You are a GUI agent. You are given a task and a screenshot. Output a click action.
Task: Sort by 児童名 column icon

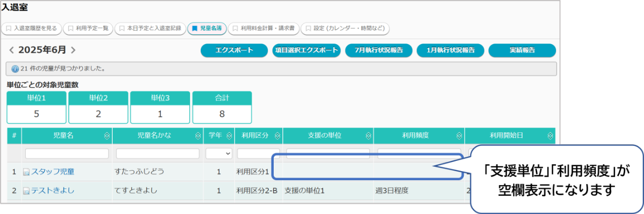[107, 136]
